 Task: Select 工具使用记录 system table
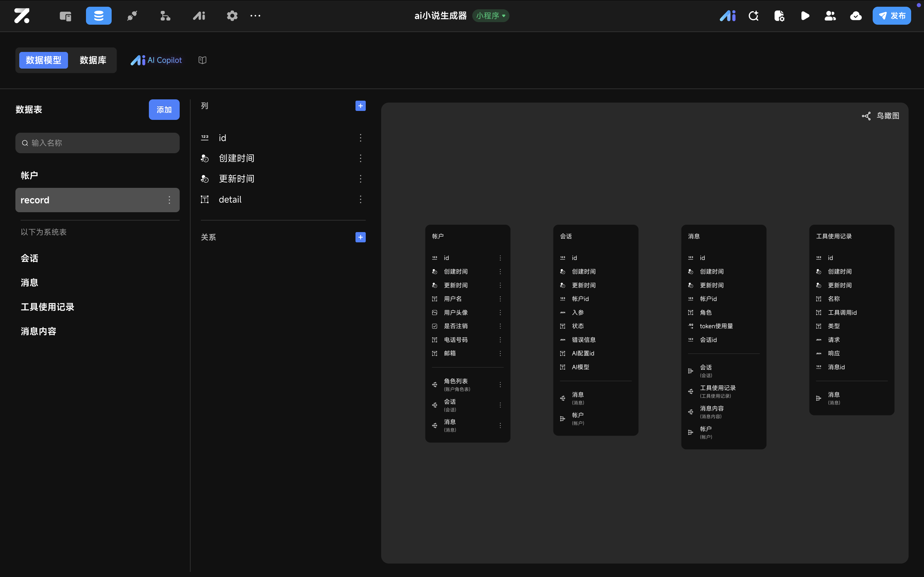click(47, 307)
